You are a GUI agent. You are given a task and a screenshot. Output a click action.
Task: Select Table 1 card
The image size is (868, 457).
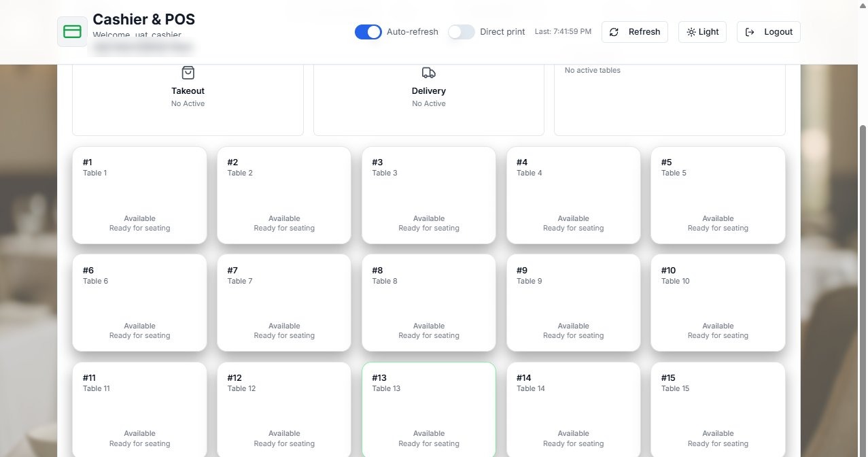[140, 195]
